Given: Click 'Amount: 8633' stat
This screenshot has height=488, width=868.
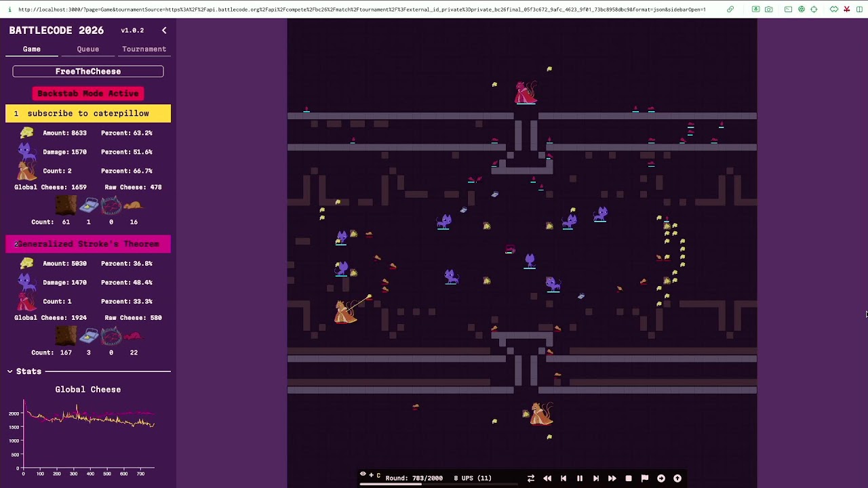Looking at the screenshot, I should pos(64,133).
